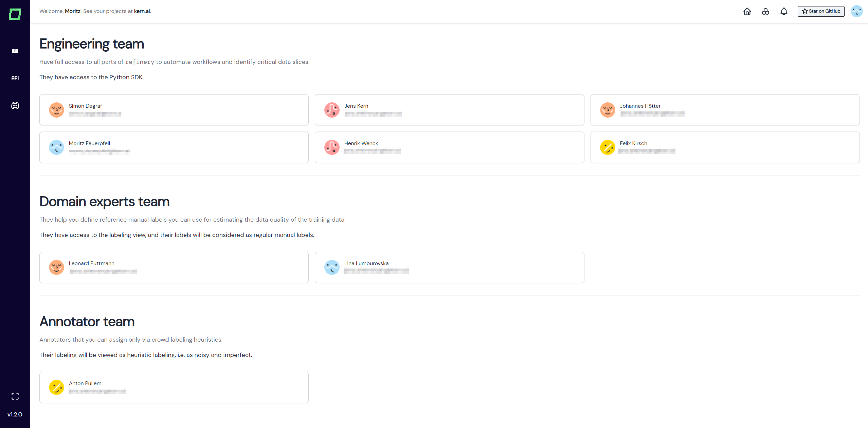Screen dimensions: 868x428
Task: Click Johannes Hötter's avatar
Action: pos(608,110)
